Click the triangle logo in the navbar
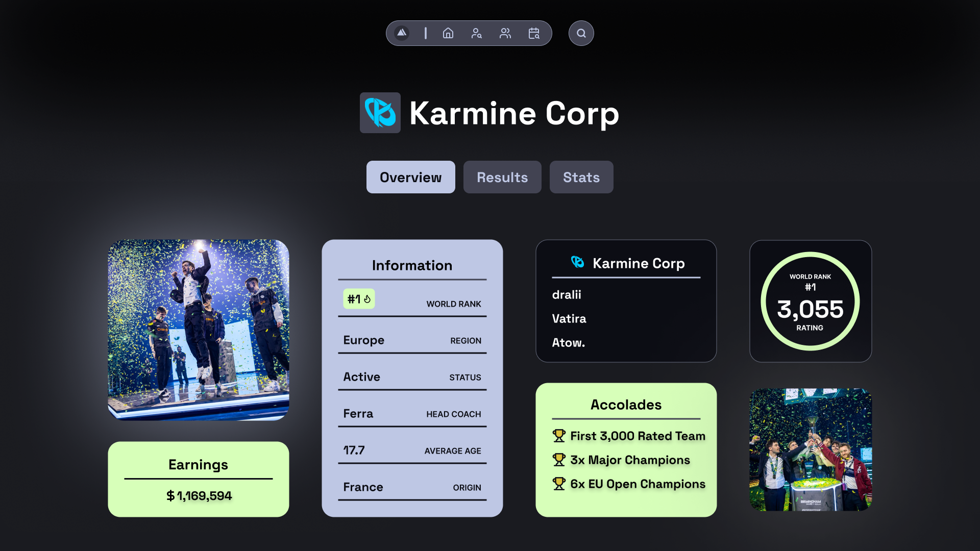Screen dimensions: 980x551 [402, 33]
